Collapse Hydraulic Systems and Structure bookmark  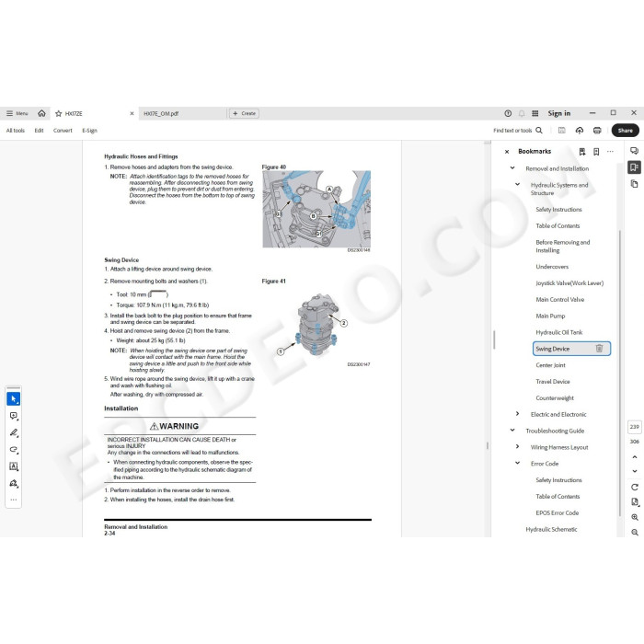(517, 184)
